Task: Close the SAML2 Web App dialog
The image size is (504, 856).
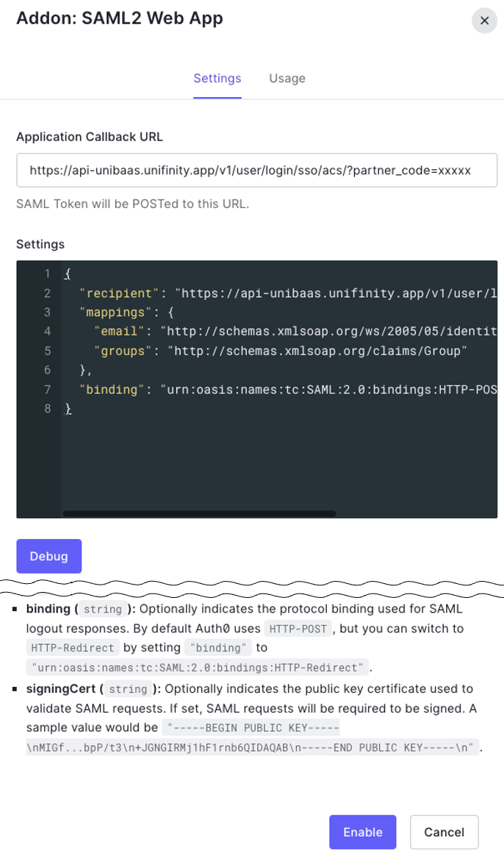Action: pos(484,21)
